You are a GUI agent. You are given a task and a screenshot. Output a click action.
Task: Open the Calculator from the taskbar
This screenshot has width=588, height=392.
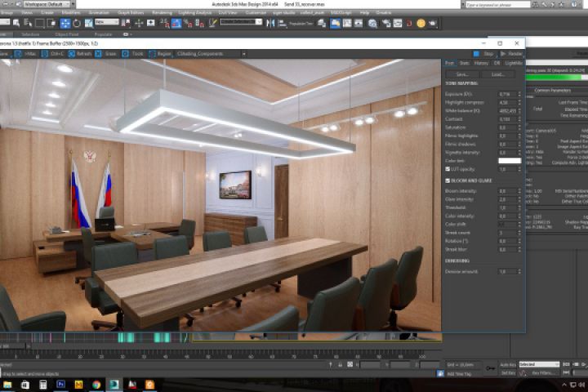[42, 385]
